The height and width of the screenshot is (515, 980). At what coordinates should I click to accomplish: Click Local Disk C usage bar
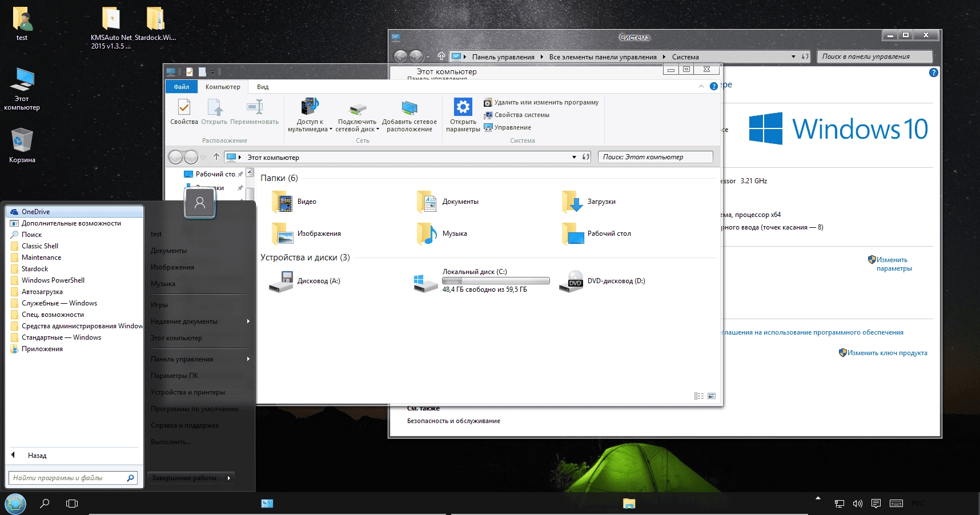click(496, 281)
